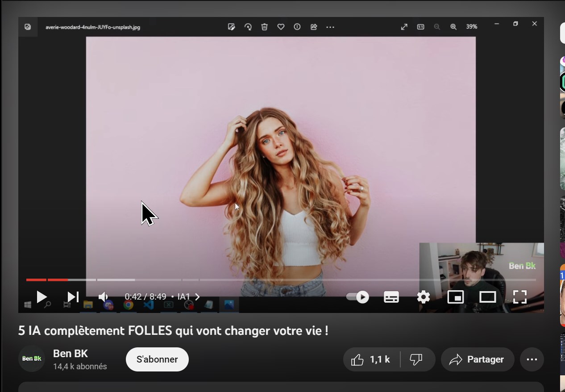Mute the video volume
Viewport: 565px width, 392px height.
(x=103, y=297)
